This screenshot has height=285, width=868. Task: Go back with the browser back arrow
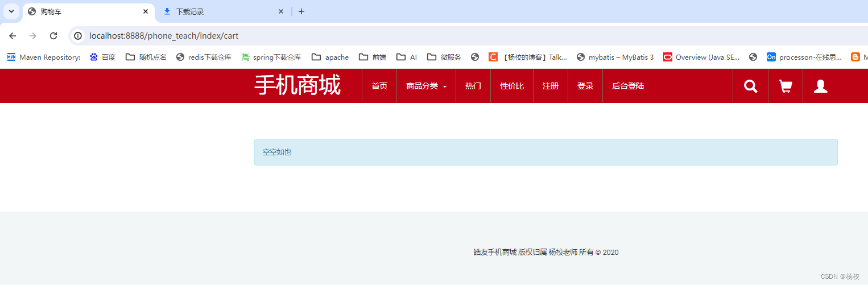[13, 36]
